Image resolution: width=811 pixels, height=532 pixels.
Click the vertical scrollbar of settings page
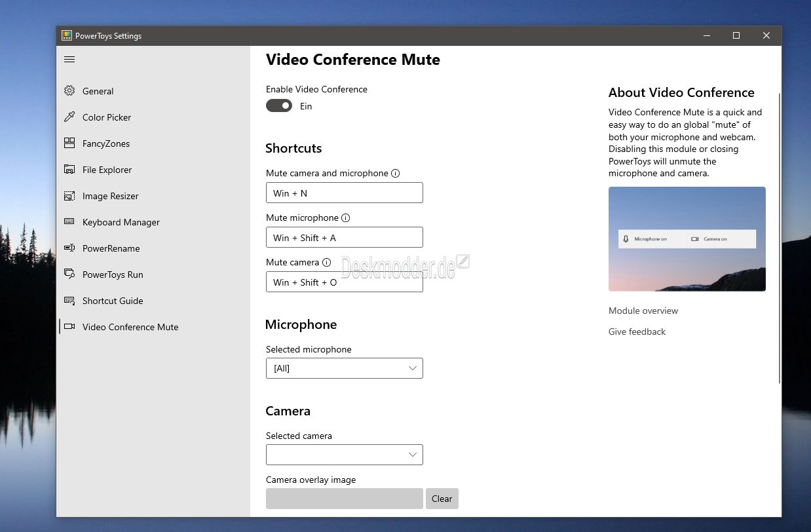click(780, 238)
